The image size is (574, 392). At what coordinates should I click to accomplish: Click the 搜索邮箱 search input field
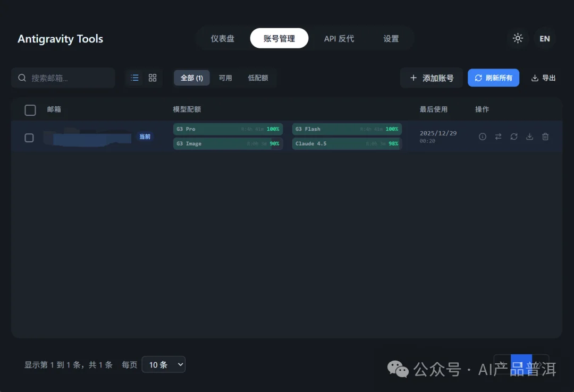point(63,78)
